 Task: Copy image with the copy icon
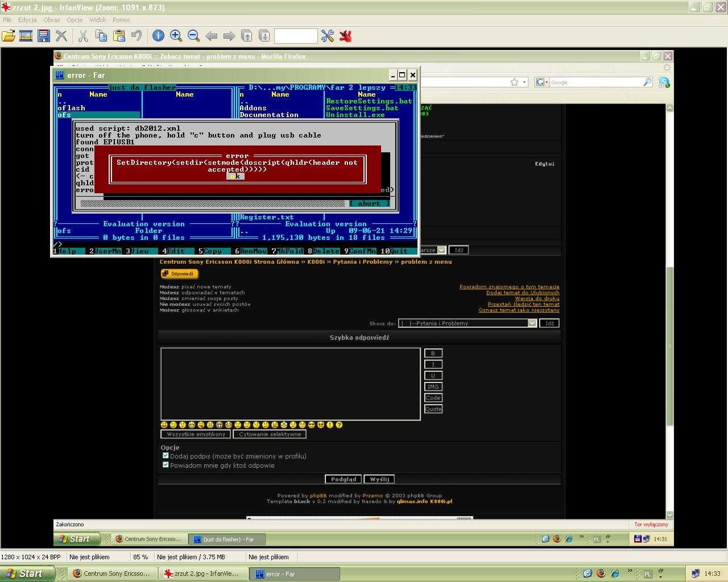tap(101, 36)
